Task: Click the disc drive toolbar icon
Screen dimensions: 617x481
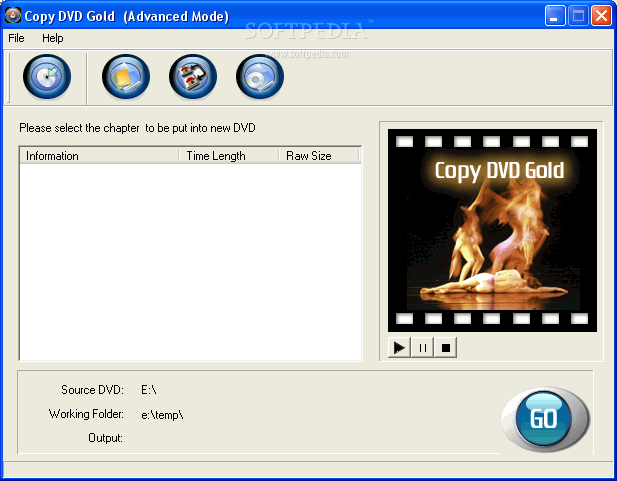Action: (x=260, y=76)
